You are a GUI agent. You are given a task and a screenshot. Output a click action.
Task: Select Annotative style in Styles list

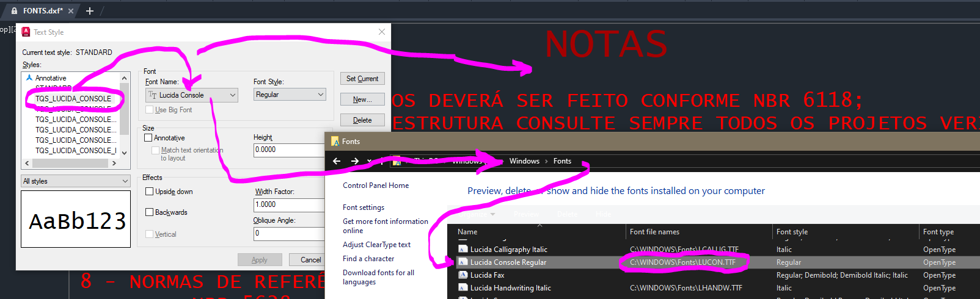click(51, 78)
